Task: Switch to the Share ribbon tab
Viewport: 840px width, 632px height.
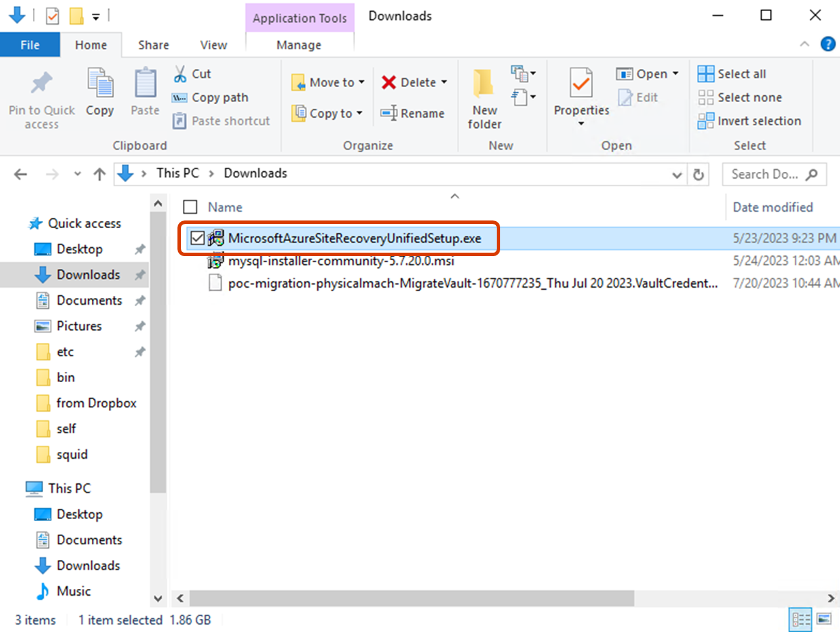Action: 153,45
